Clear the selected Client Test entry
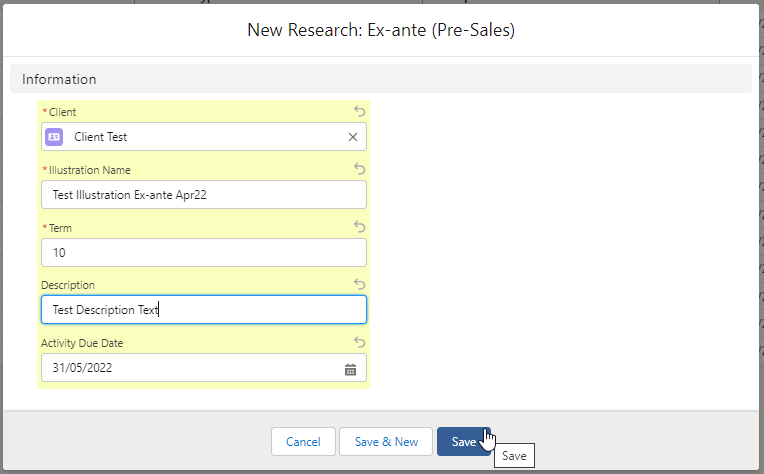764x474 pixels. coord(353,137)
